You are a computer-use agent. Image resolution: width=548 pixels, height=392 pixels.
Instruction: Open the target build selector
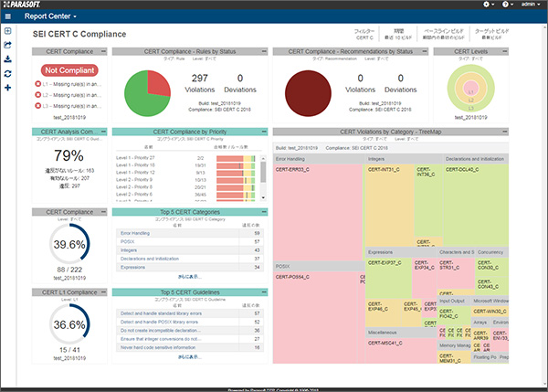(491, 34)
